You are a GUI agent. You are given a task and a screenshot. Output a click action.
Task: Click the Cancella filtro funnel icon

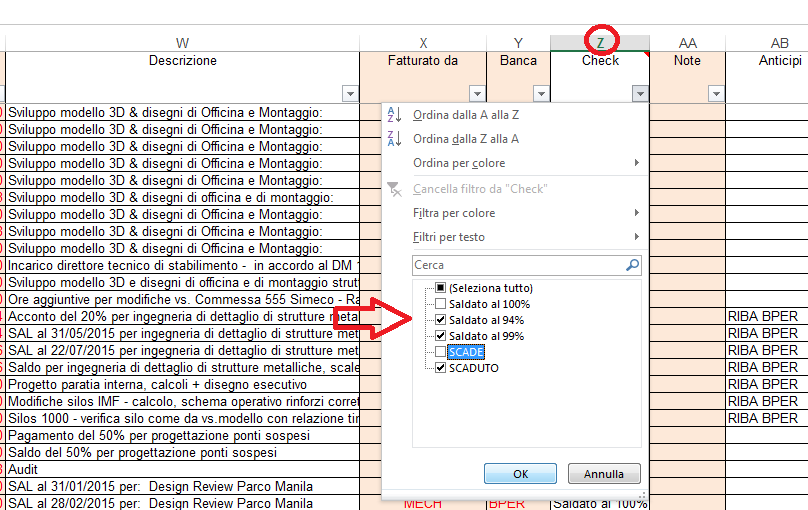(394, 189)
